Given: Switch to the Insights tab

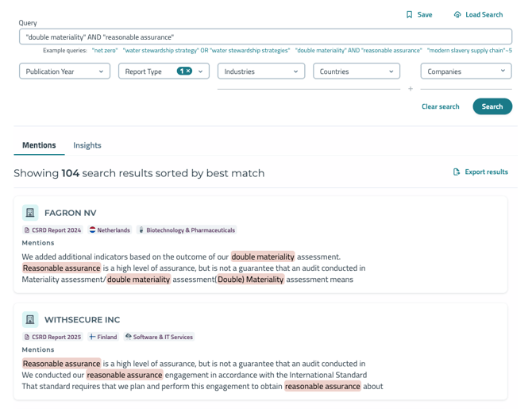Looking at the screenshot, I should (x=87, y=145).
